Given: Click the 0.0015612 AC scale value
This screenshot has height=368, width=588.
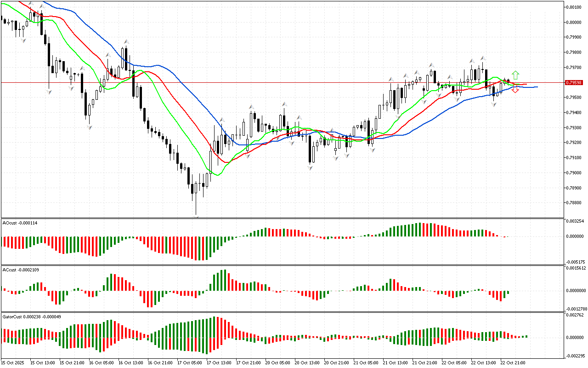Looking at the screenshot, I should coord(575,268).
